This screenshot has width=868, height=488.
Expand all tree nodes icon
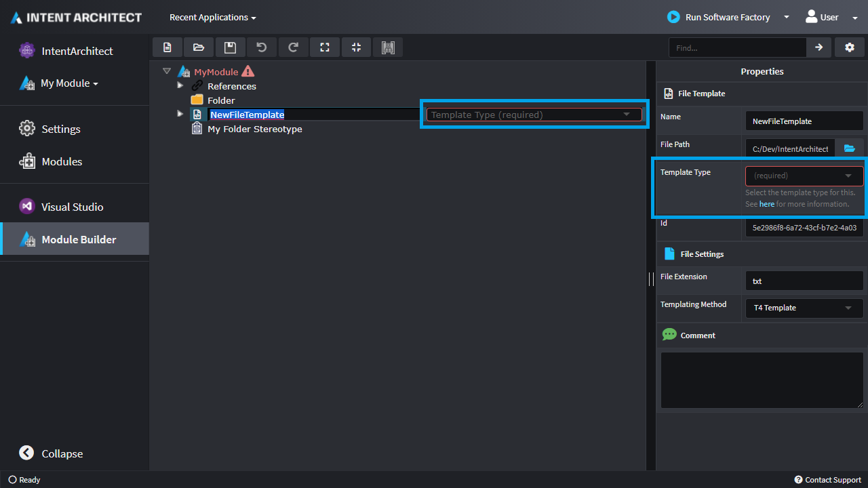click(325, 47)
